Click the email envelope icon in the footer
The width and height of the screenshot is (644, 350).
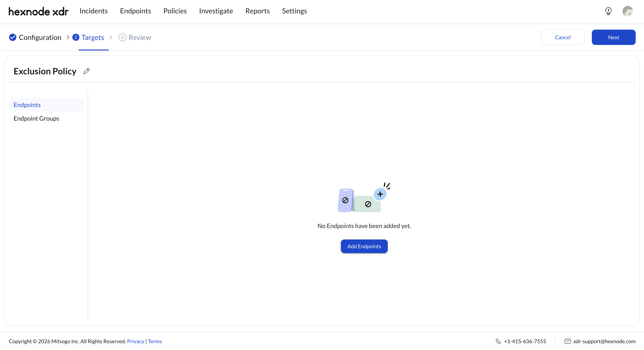tap(568, 341)
